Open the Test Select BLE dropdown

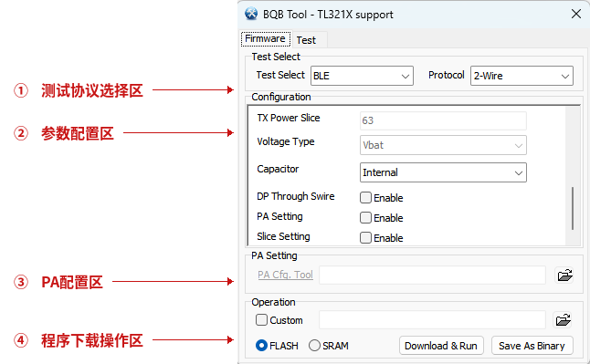(362, 76)
